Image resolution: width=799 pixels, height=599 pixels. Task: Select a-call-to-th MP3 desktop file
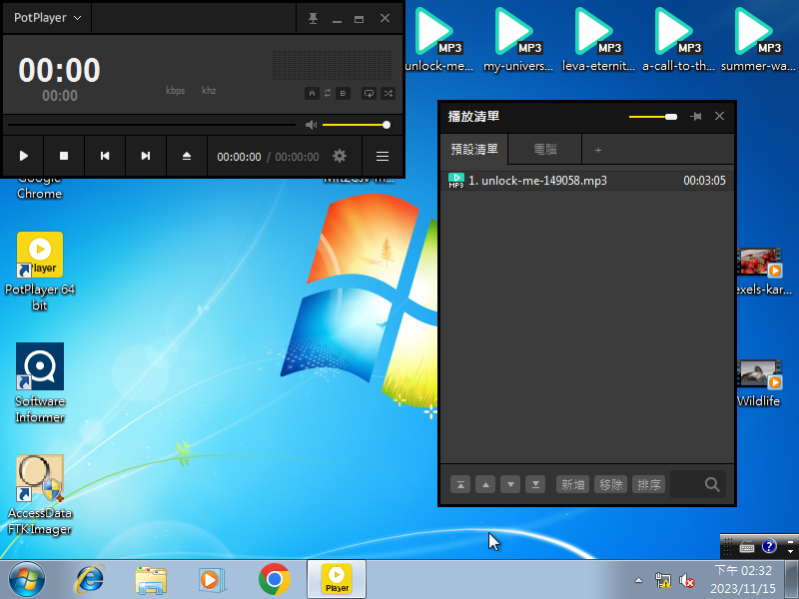click(x=678, y=40)
